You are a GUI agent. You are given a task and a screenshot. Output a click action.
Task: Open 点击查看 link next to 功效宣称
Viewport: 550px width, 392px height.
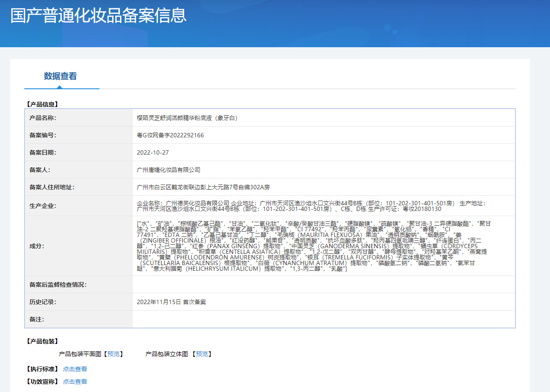(75, 382)
